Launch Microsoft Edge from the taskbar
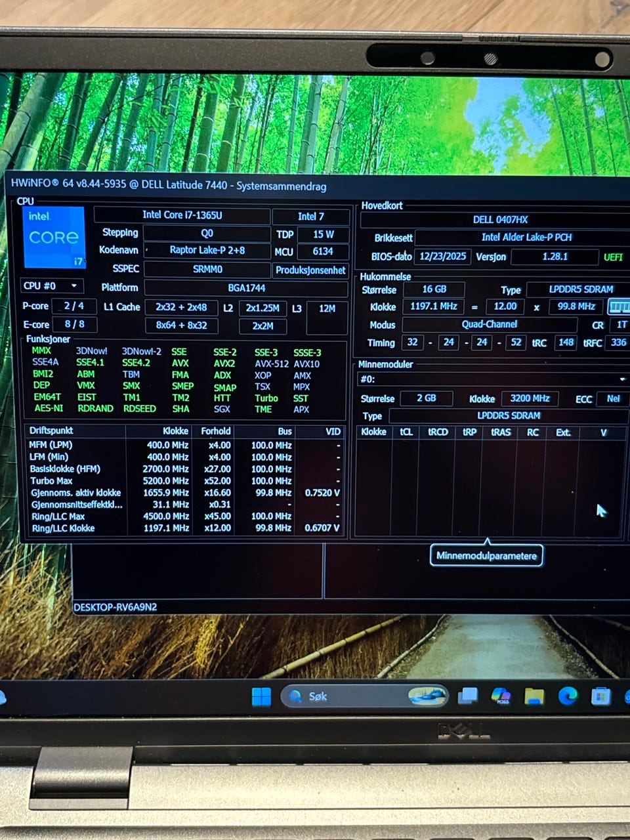630x840 pixels. point(568,696)
